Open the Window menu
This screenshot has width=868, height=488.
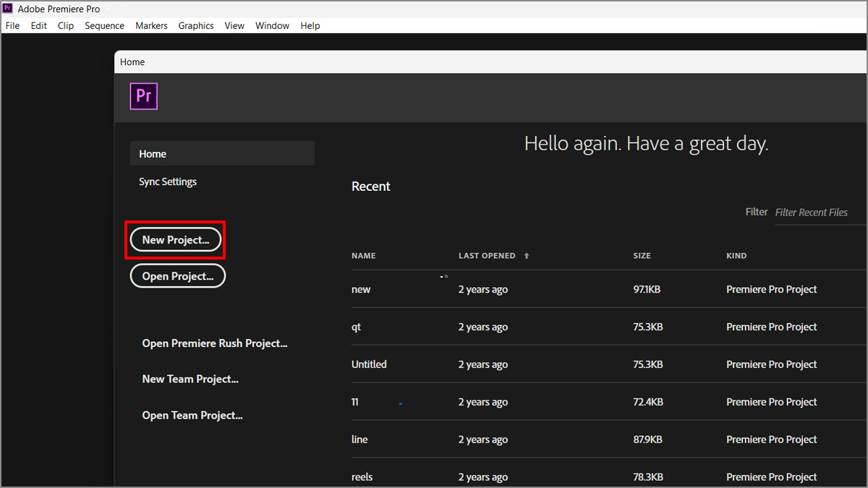pos(272,25)
